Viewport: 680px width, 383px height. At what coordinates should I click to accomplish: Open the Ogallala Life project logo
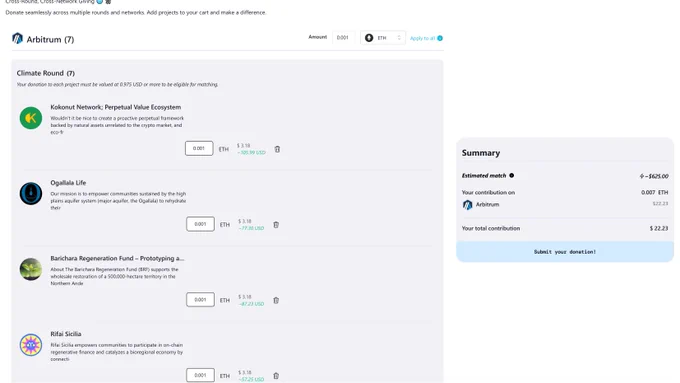pos(31,193)
